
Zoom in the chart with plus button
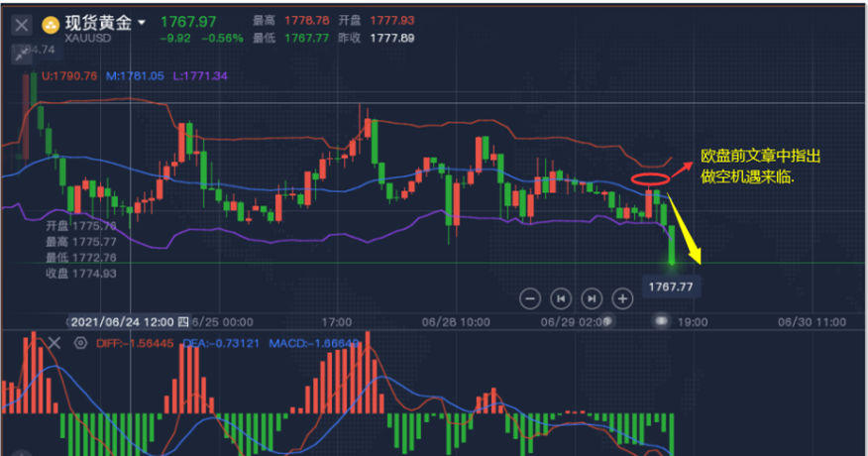pyautogui.click(x=622, y=297)
